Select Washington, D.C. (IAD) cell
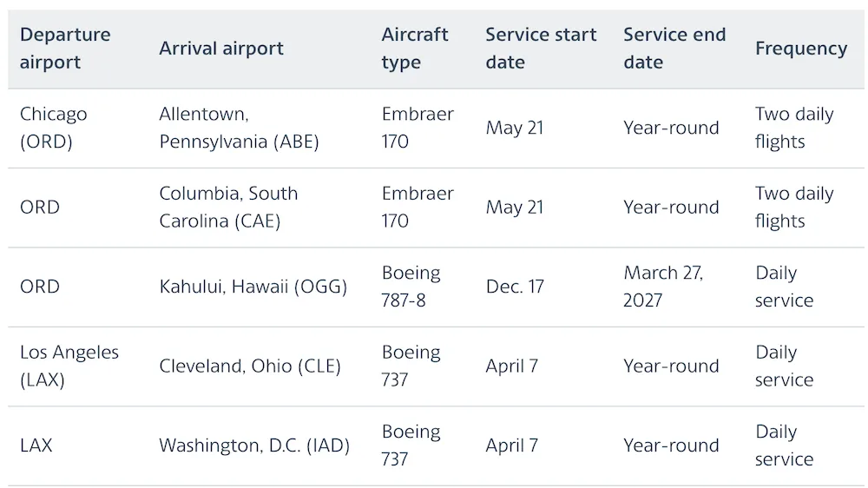 pos(254,445)
